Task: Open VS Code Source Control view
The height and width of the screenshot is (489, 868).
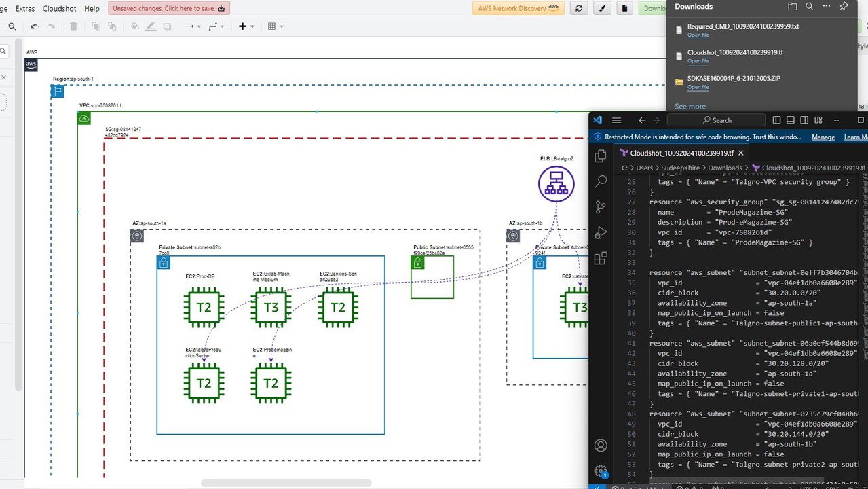Action: [601, 207]
